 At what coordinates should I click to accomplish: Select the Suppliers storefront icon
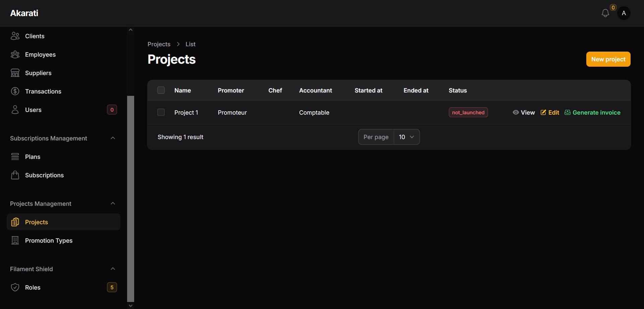(15, 73)
